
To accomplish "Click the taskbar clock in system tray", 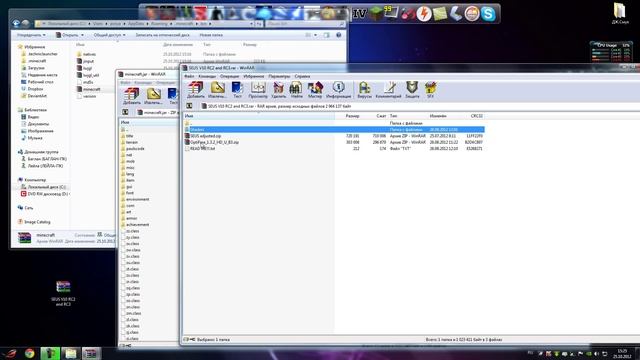I will [x=622, y=353].
